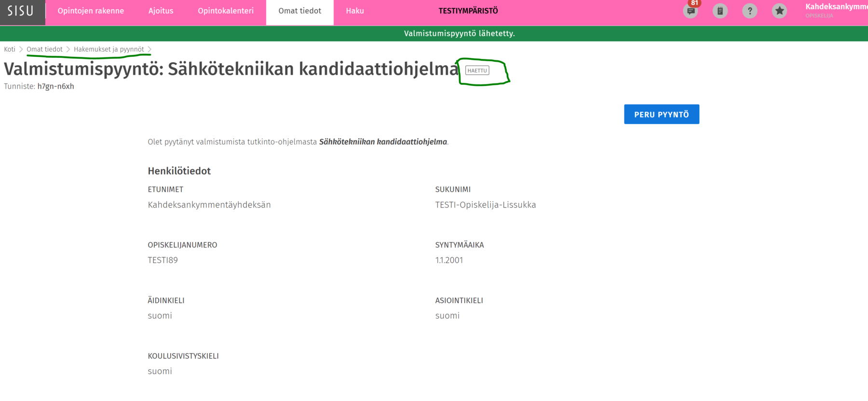Click the HAETTU status badge
This screenshot has height=401, width=868.
[477, 70]
